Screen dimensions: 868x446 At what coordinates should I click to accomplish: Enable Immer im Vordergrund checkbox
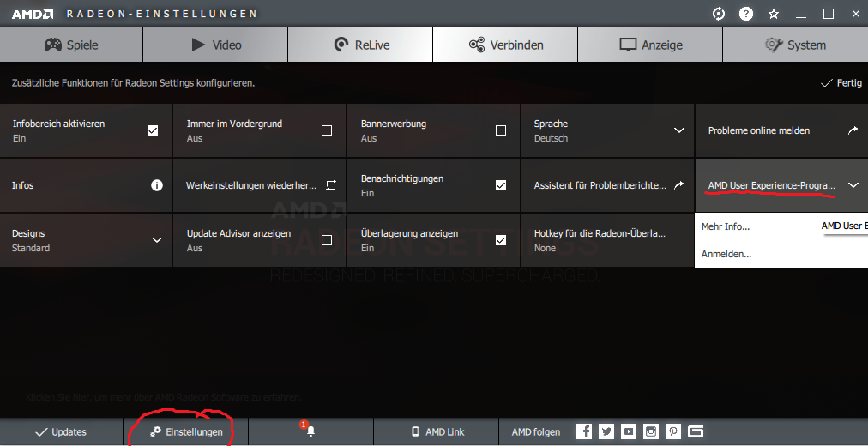pos(327,130)
